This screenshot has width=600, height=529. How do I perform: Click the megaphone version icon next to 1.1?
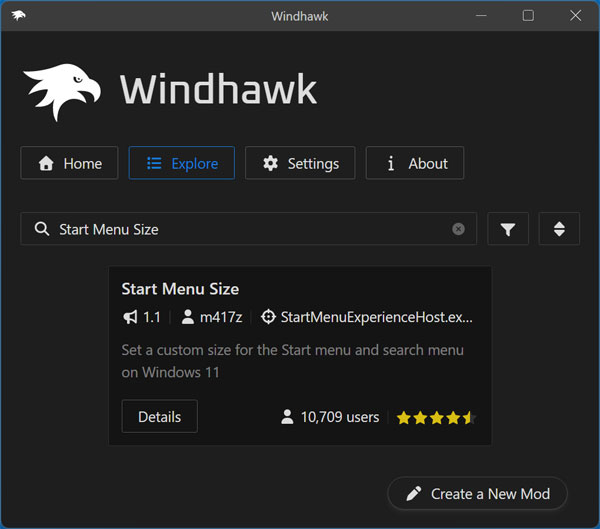click(x=130, y=317)
